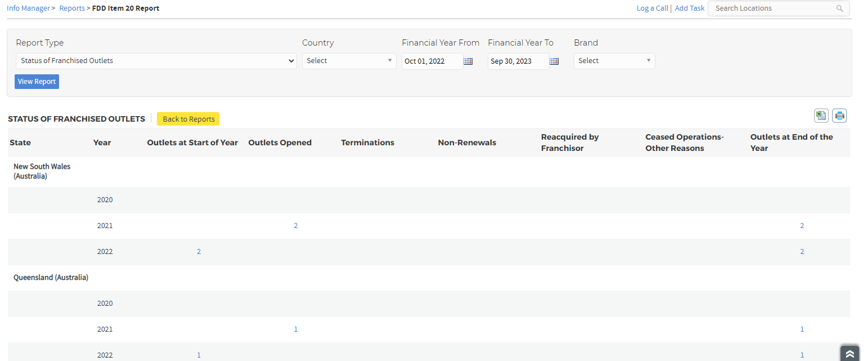
Task: Open New South Wales 2022 Outlets at End value
Action: point(802,252)
